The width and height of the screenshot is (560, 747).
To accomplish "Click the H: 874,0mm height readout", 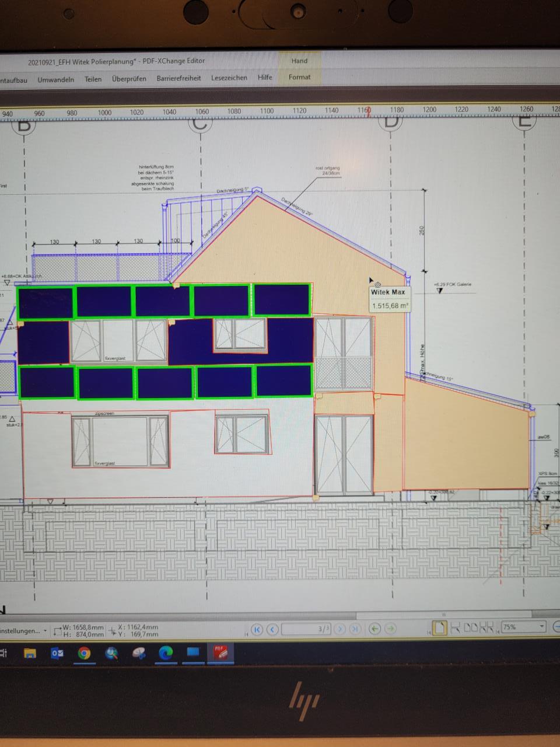I will pyautogui.click(x=82, y=634).
